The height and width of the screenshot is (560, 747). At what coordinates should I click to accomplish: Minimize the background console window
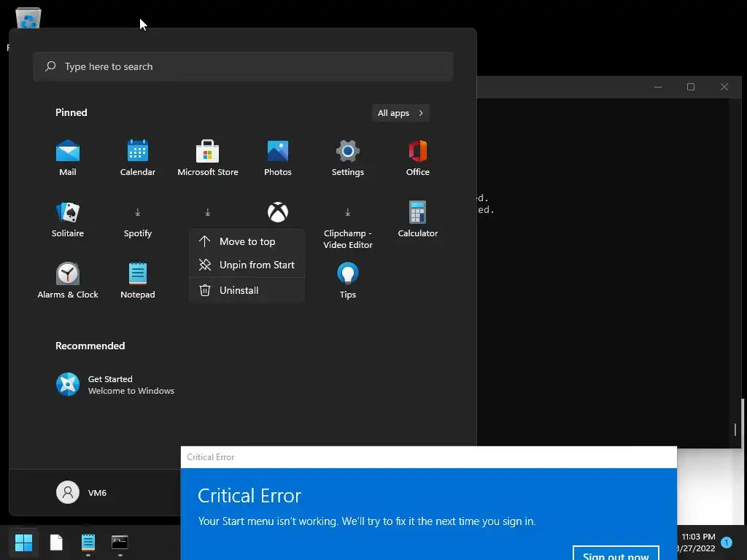[658, 87]
